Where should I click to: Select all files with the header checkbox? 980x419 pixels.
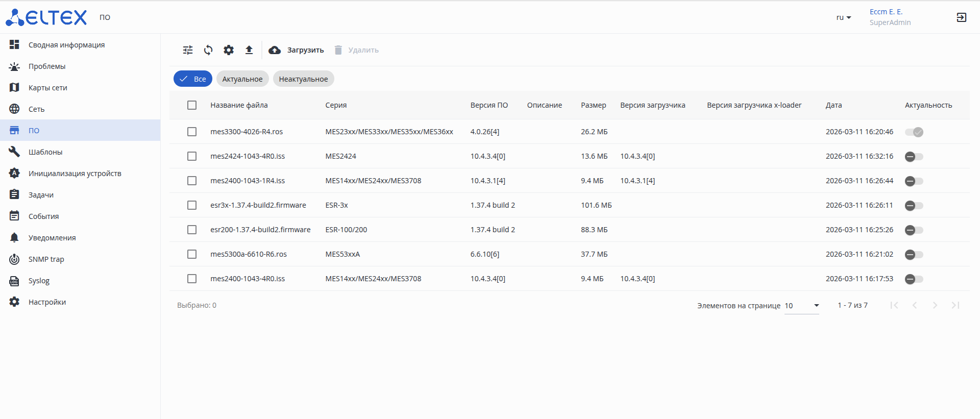pos(192,105)
